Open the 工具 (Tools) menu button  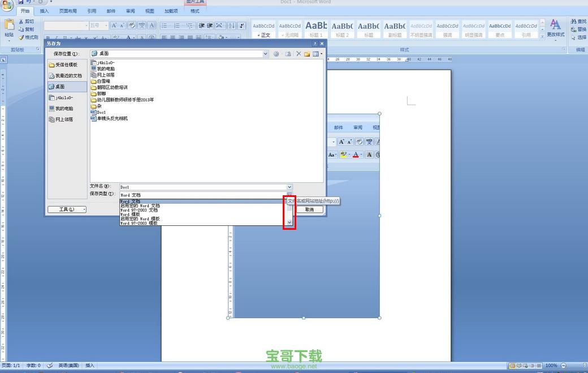coord(67,209)
